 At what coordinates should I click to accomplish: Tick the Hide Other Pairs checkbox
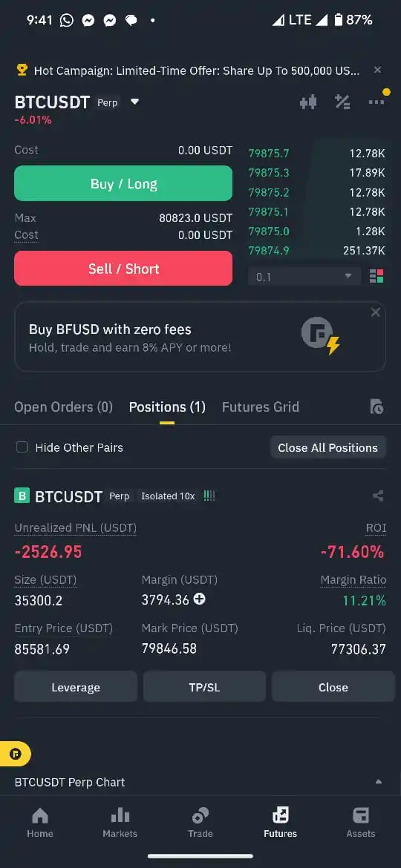pyautogui.click(x=22, y=447)
